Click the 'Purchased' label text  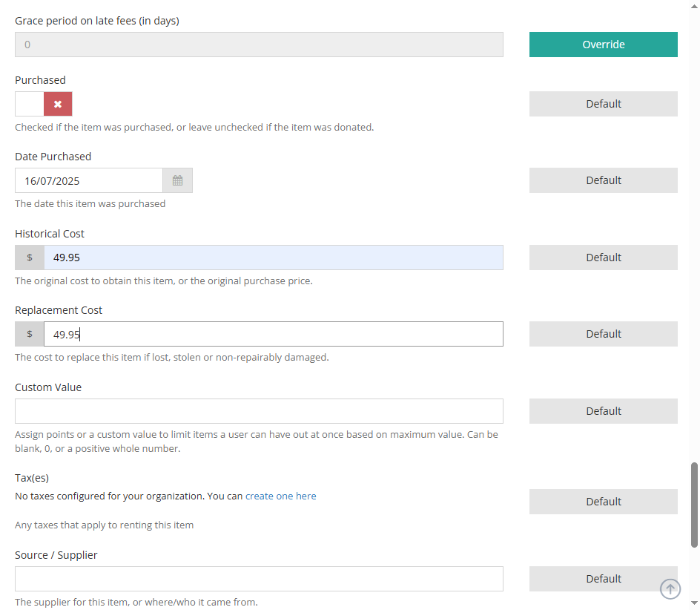40,80
